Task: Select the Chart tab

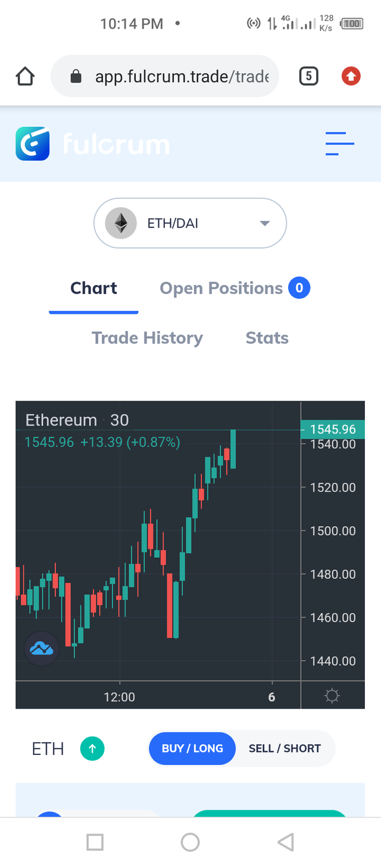Action: pos(93,288)
